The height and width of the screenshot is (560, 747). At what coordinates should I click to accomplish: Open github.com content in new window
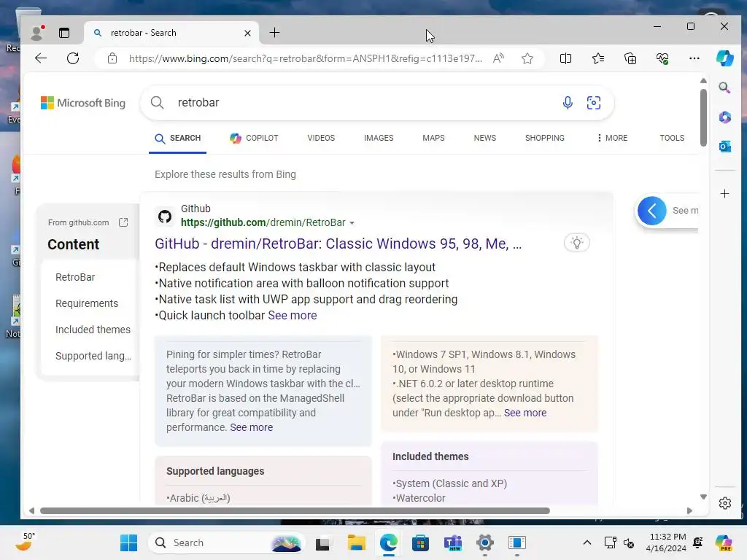pos(123,222)
